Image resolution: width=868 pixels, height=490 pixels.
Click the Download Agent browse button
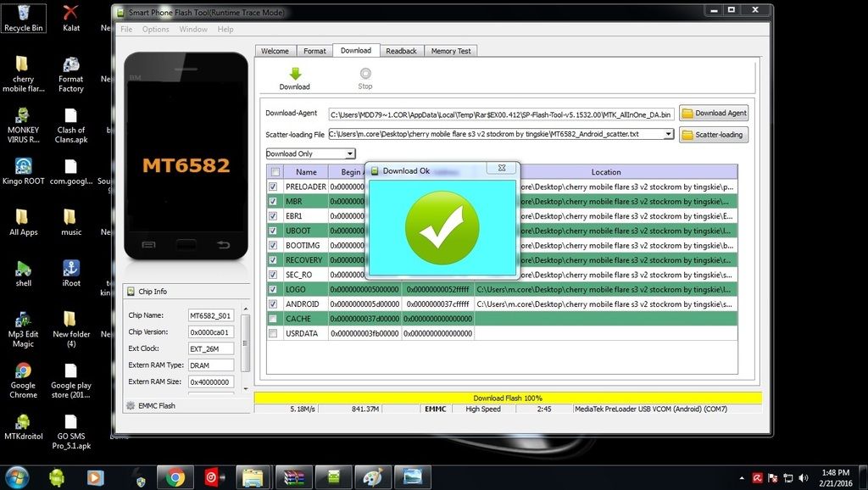coord(714,113)
